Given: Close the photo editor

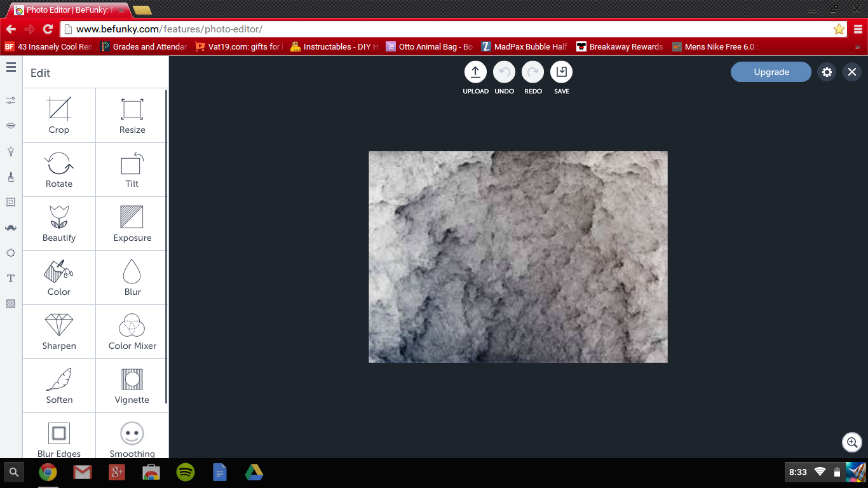Looking at the screenshot, I should coord(852,72).
